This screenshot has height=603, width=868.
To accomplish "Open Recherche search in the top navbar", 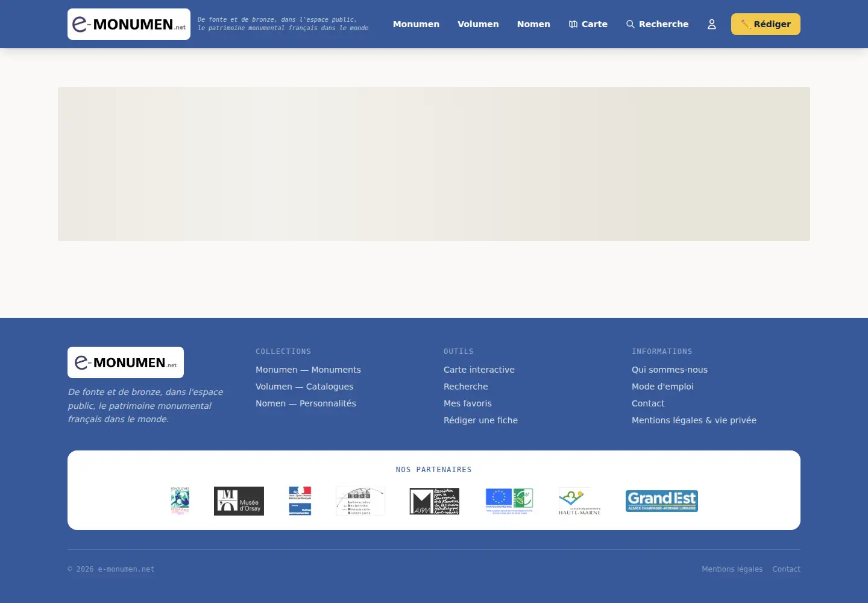I will pos(657,24).
